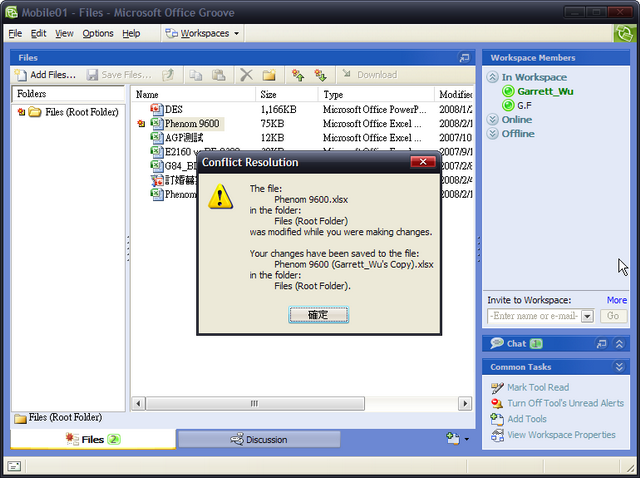
Task: Open the Workspaces dropdown
Action: [x=202, y=33]
